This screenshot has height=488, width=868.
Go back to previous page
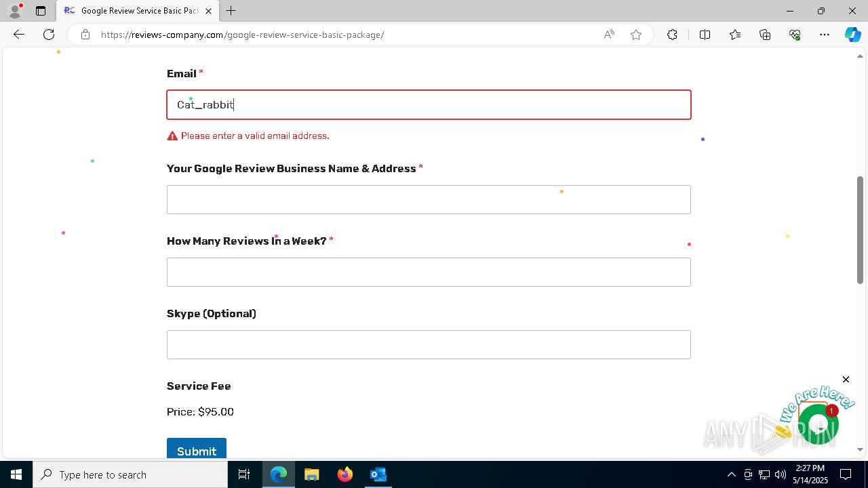[19, 35]
